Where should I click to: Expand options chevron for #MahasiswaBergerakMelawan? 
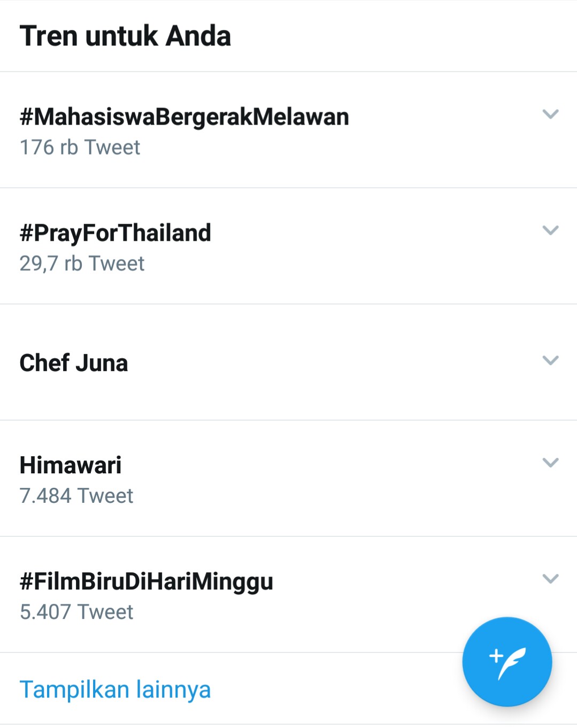(x=550, y=114)
